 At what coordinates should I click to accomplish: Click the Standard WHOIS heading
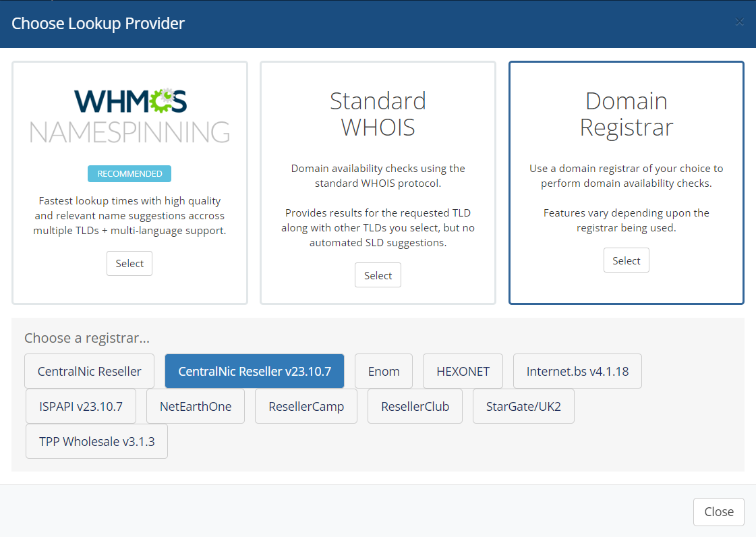(x=378, y=114)
